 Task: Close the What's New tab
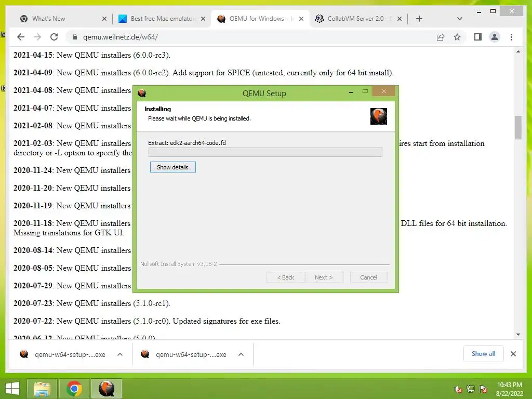point(104,19)
